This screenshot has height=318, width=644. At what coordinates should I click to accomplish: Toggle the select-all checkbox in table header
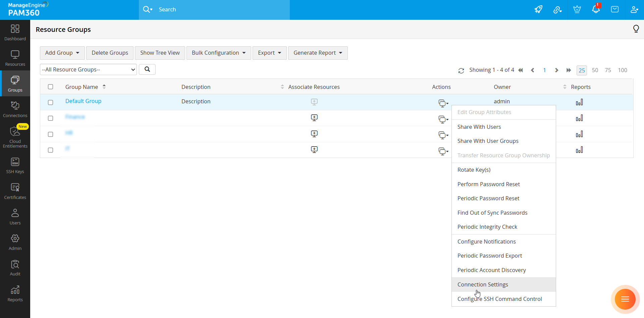pos(50,87)
